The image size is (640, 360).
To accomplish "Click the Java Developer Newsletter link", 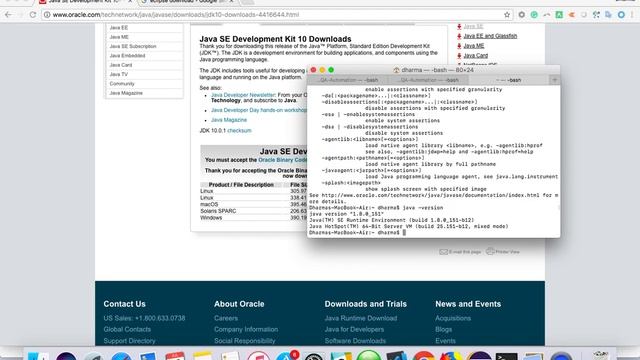I will click(x=243, y=95).
